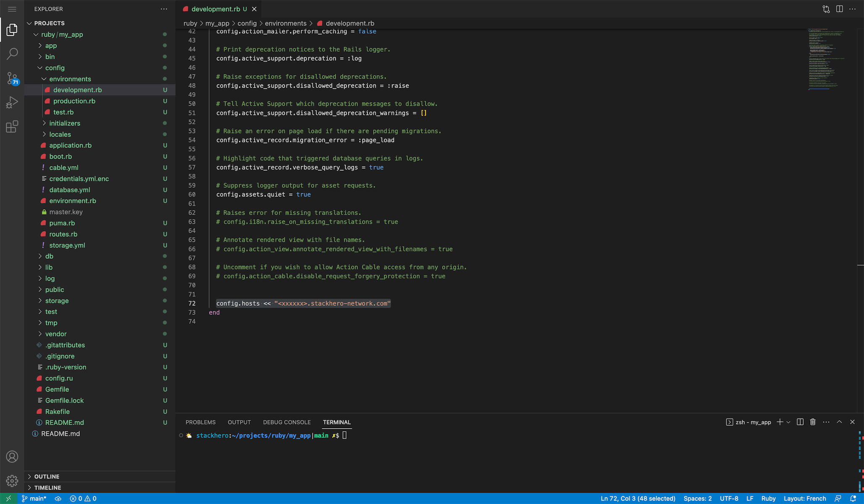Toggle the hamburger application menu

point(12,9)
